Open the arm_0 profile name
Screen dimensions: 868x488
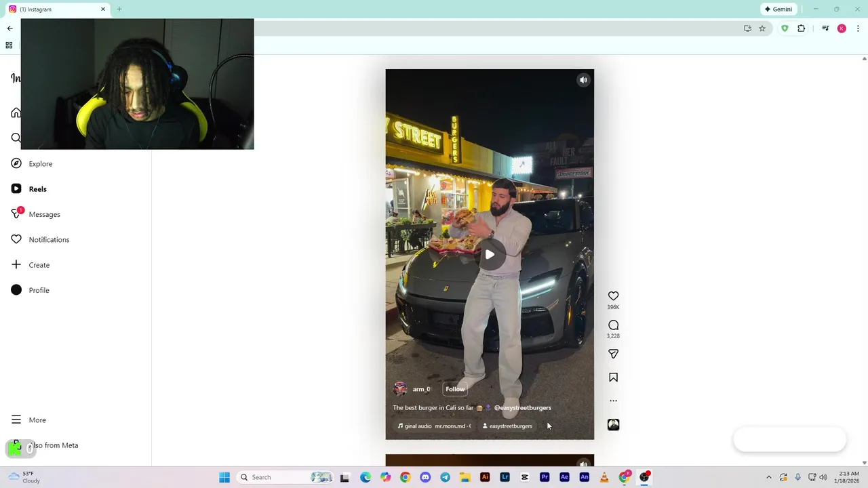click(421, 389)
